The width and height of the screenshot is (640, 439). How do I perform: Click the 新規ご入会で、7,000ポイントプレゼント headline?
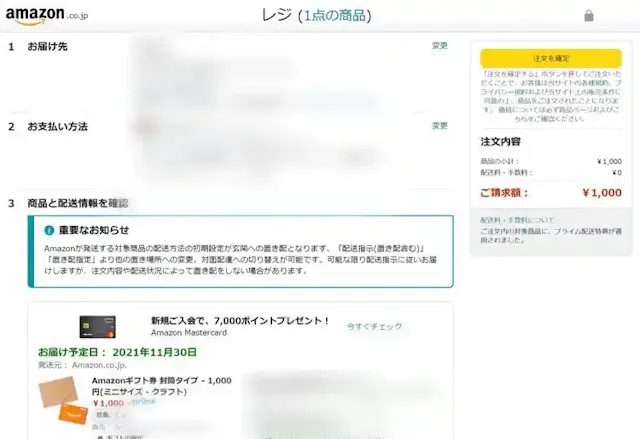tap(240, 321)
